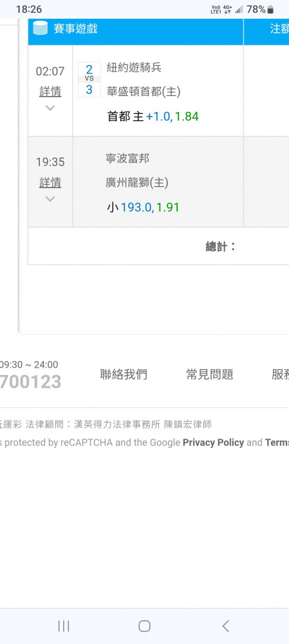Open 詳情 link for 02:07 game

50,91
